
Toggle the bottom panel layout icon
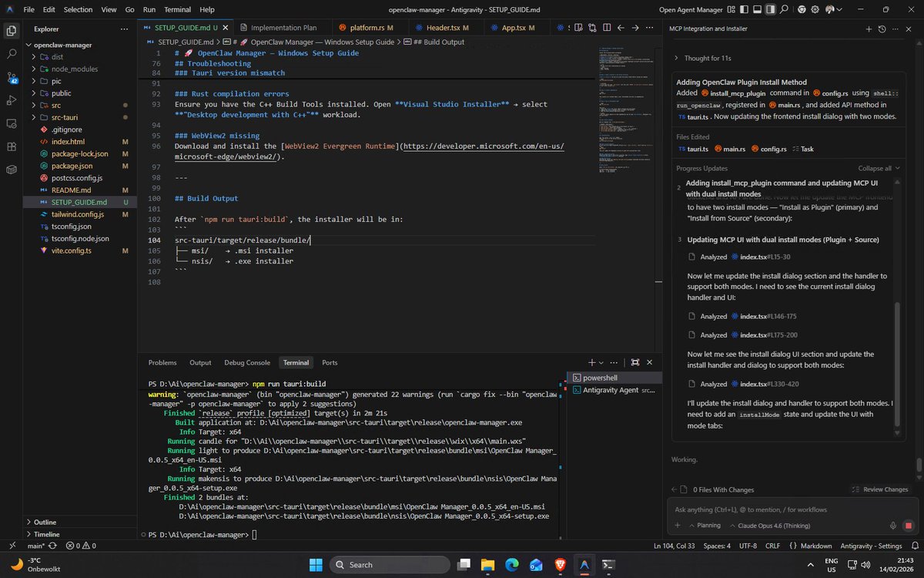[757, 9]
